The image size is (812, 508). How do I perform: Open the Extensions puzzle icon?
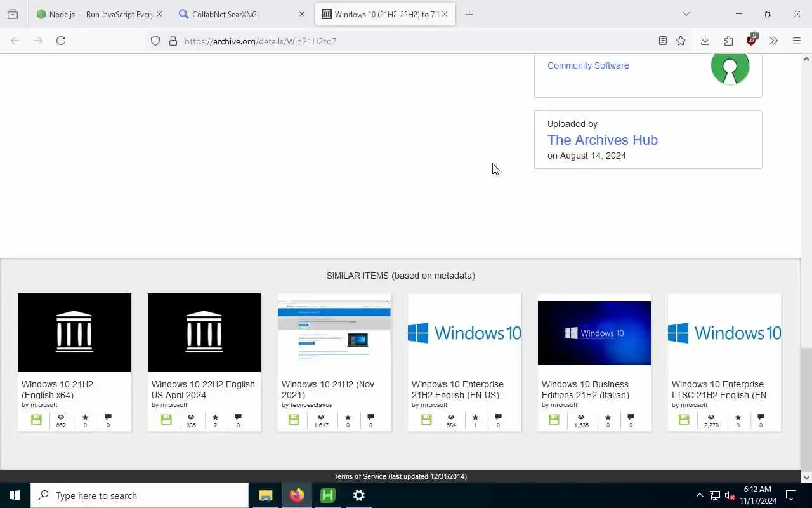[728, 41]
